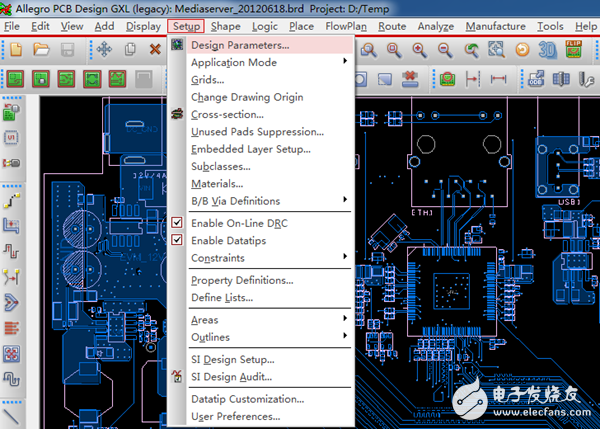This screenshot has height=429, width=600.
Task: Select Cross-section menu item
Action: click(x=228, y=114)
